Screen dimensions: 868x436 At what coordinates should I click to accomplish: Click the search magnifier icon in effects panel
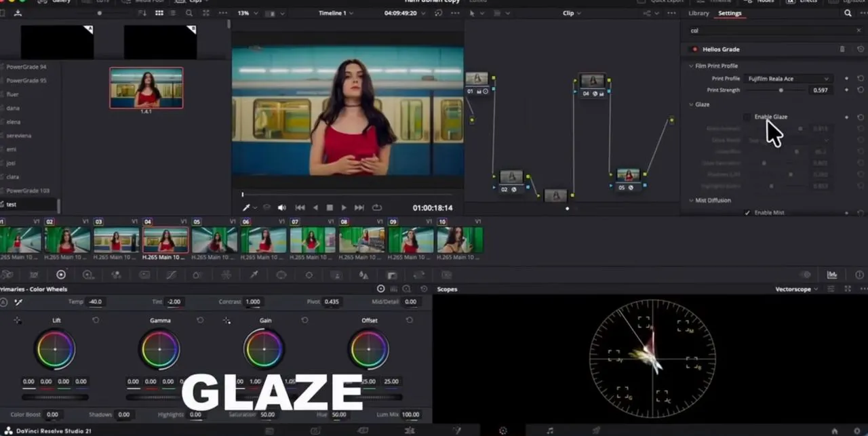click(848, 13)
